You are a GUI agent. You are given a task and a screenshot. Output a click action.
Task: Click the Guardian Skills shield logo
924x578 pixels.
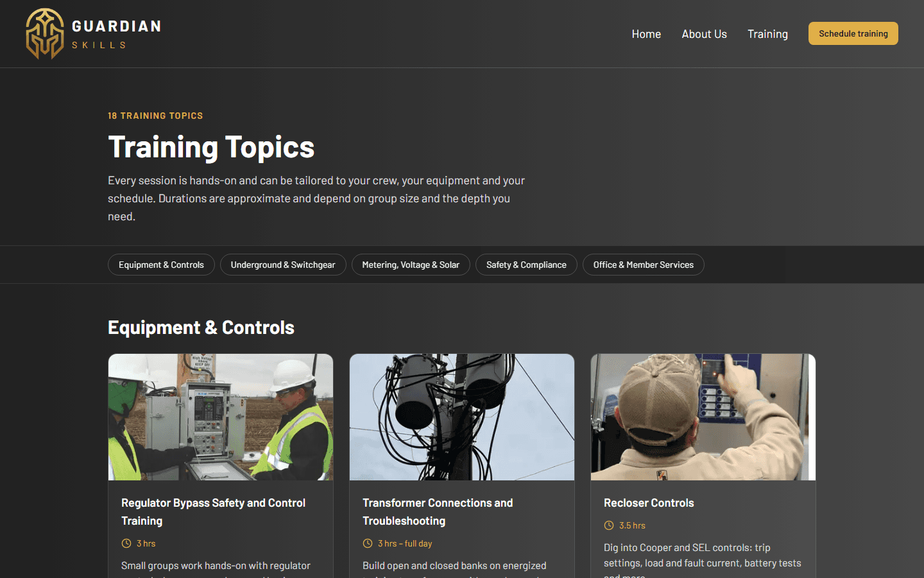tap(45, 33)
